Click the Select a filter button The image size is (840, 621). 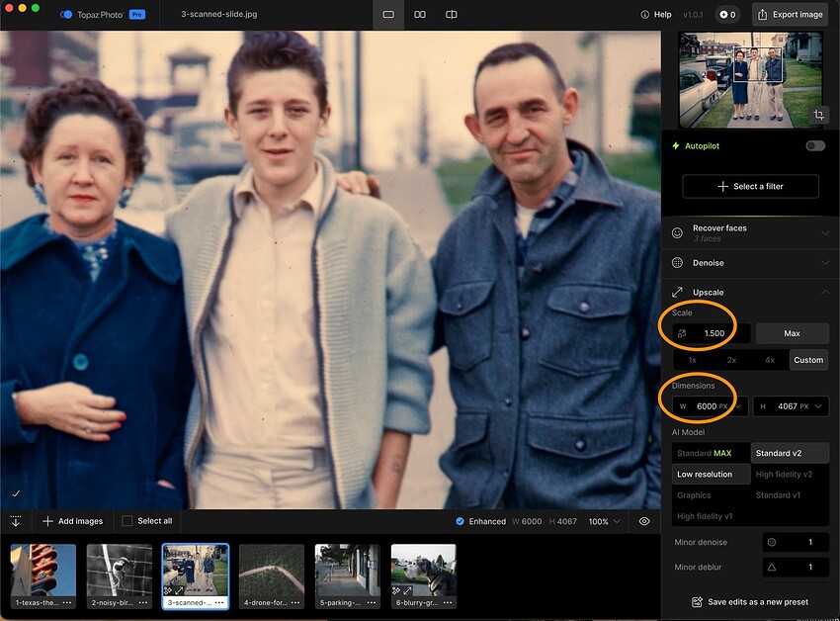(749, 186)
